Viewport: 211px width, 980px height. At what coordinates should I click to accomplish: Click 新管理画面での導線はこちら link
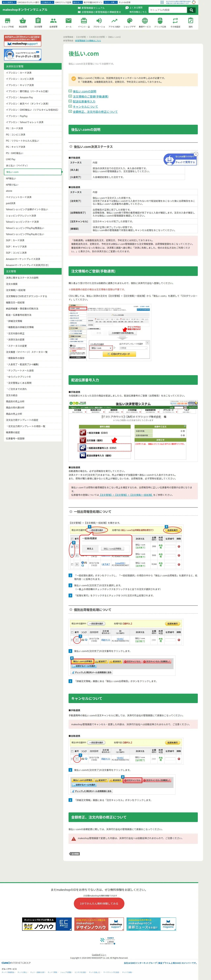(x=88, y=40)
